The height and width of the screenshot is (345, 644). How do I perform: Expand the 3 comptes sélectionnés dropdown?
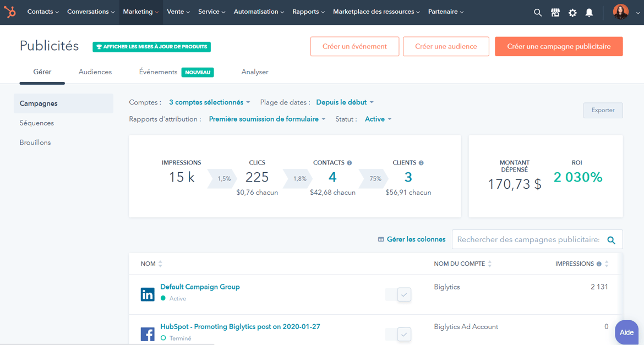pos(209,102)
